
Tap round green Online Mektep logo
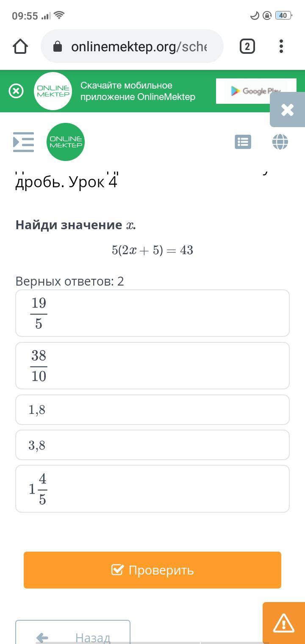[x=66, y=142]
